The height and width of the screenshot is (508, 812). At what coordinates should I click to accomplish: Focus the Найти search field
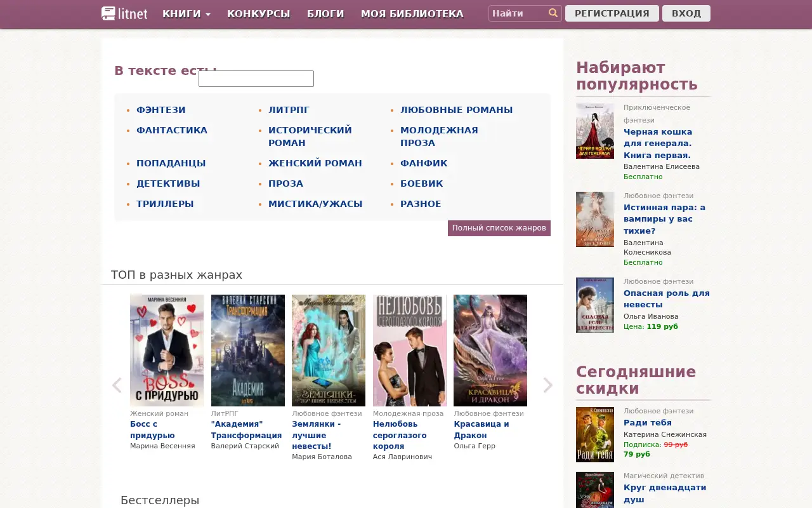[518, 13]
